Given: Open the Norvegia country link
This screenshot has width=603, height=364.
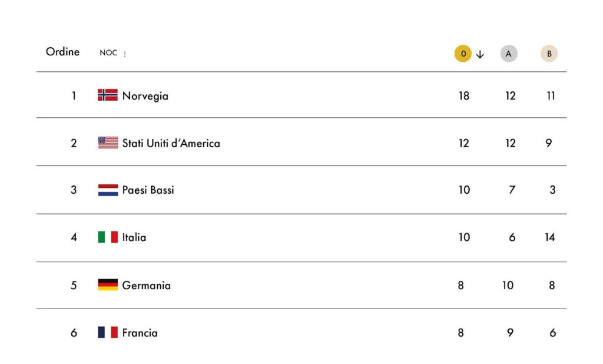Looking at the screenshot, I should pos(145,96).
